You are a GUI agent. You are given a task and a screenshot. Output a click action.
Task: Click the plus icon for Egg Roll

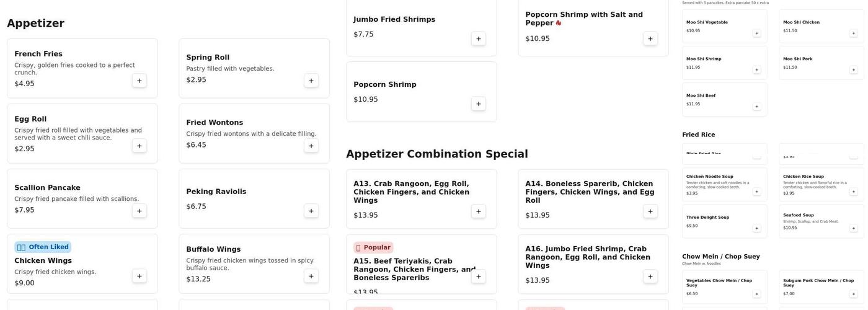pos(139,146)
